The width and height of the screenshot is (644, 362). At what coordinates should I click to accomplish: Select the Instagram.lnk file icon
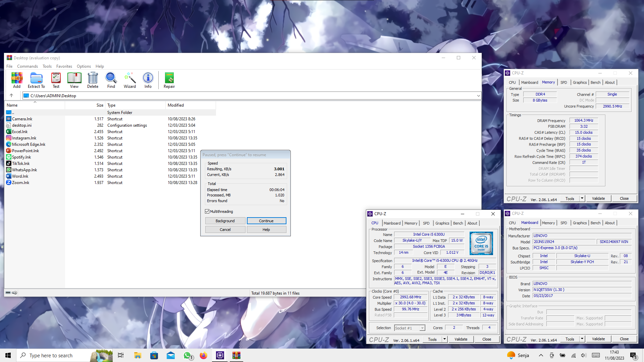coord(9,138)
